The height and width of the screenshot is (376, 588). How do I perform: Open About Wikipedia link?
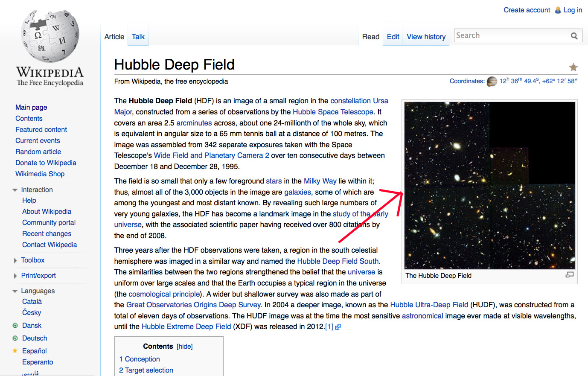47,211
